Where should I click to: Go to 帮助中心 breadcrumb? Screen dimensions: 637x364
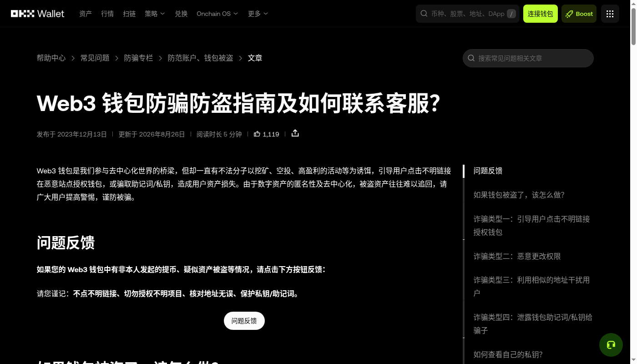51,58
